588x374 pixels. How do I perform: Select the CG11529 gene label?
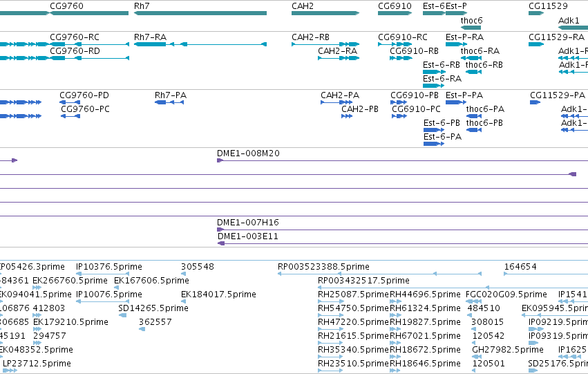[548, 6]
